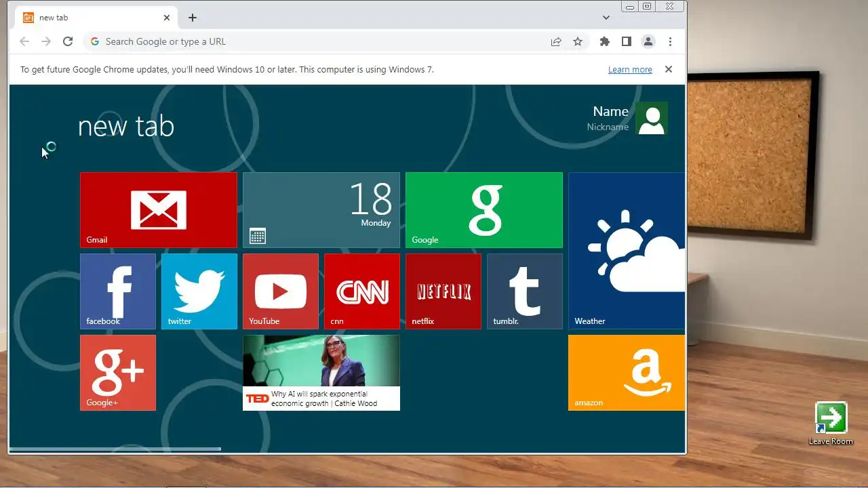Open the amazon tile
Screen dimensions: 868x488
pos(627,373)
